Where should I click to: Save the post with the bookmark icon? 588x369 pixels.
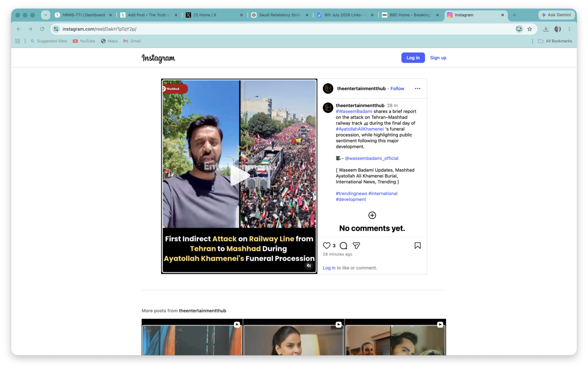[418, 246]
